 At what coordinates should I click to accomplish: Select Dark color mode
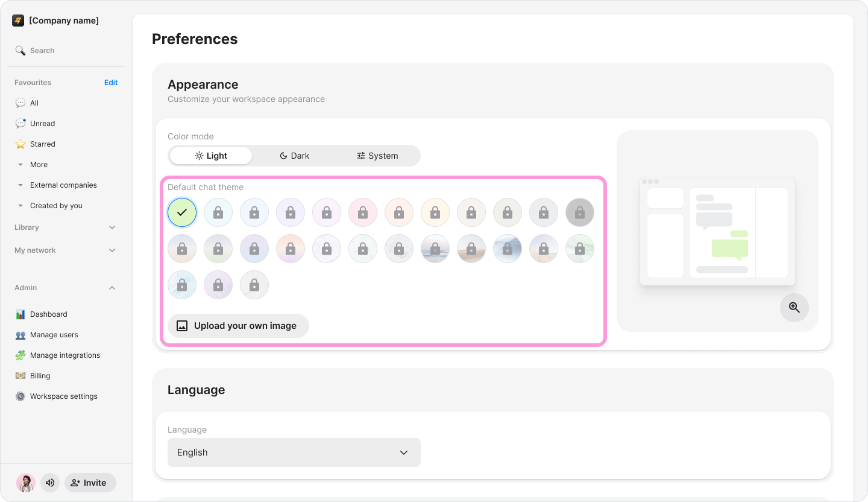[294, 156]
